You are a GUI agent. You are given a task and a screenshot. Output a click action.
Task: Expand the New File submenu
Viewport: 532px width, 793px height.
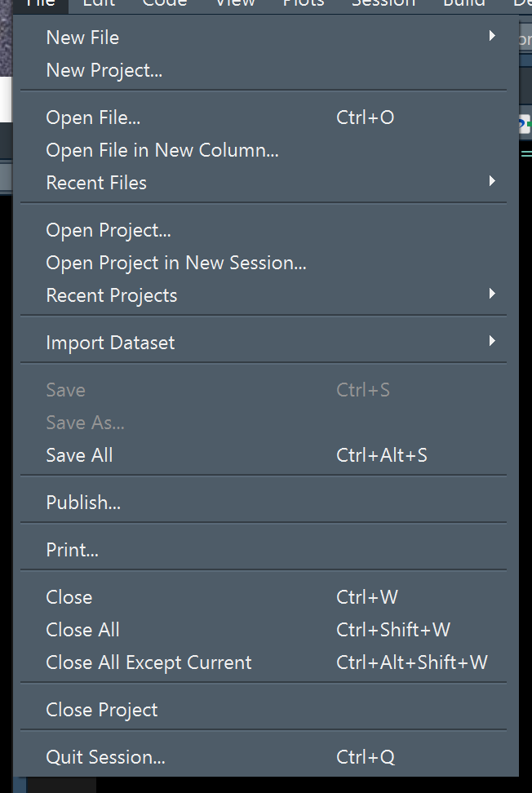(x=82, y=38)
